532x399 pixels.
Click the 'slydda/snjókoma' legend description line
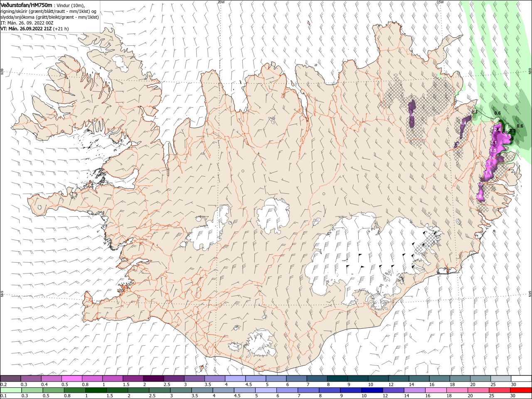(x=50, y=17)
